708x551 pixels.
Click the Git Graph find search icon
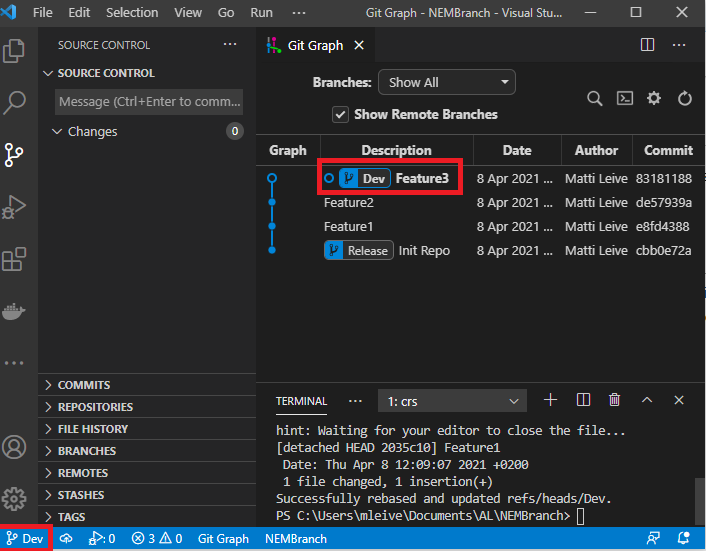pyautogui.click(x=595, y=98)
